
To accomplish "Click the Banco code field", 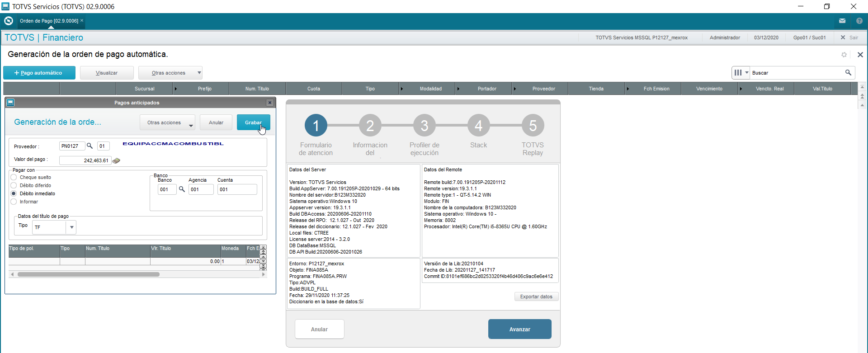I will click(167, 189).
